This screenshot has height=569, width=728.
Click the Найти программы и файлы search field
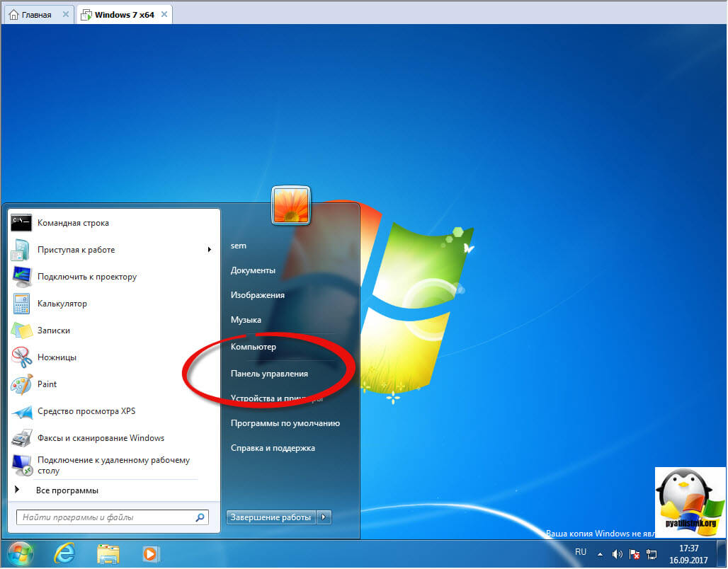coord(105,517)
